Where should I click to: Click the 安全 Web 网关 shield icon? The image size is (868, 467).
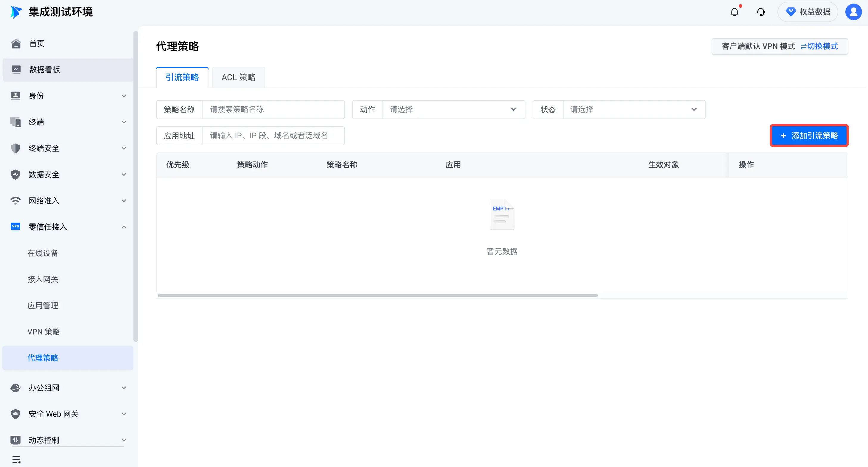point(15,414)
